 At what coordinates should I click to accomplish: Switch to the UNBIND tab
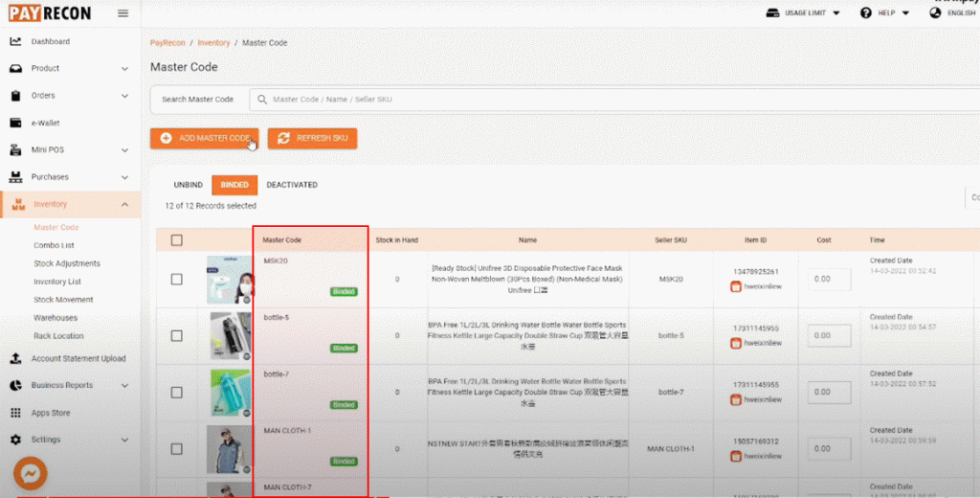click(189, 185)
